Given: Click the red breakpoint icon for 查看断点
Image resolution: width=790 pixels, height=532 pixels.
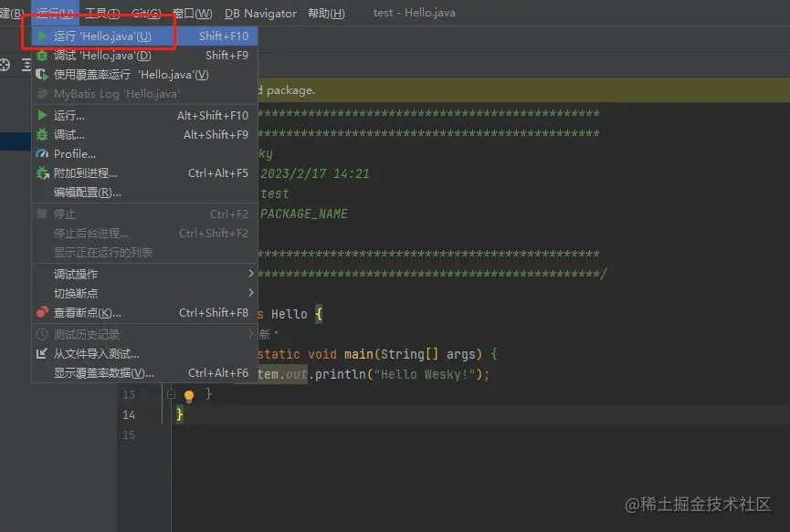Looking at the screenshot, I should [x=42, y=312].
